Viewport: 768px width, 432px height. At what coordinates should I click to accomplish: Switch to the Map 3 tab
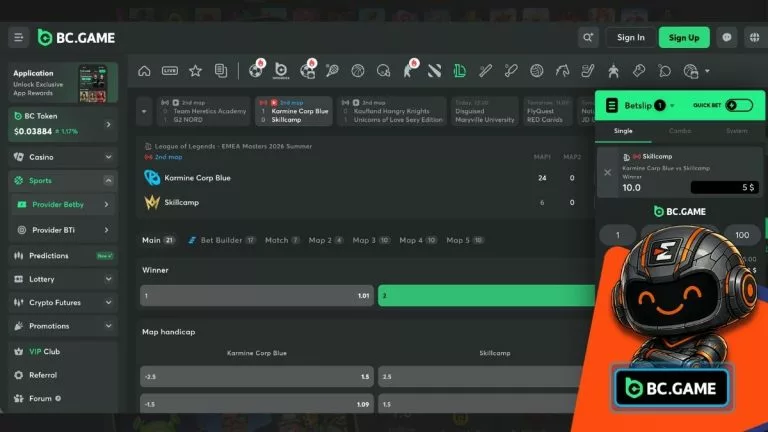(371, 240)
